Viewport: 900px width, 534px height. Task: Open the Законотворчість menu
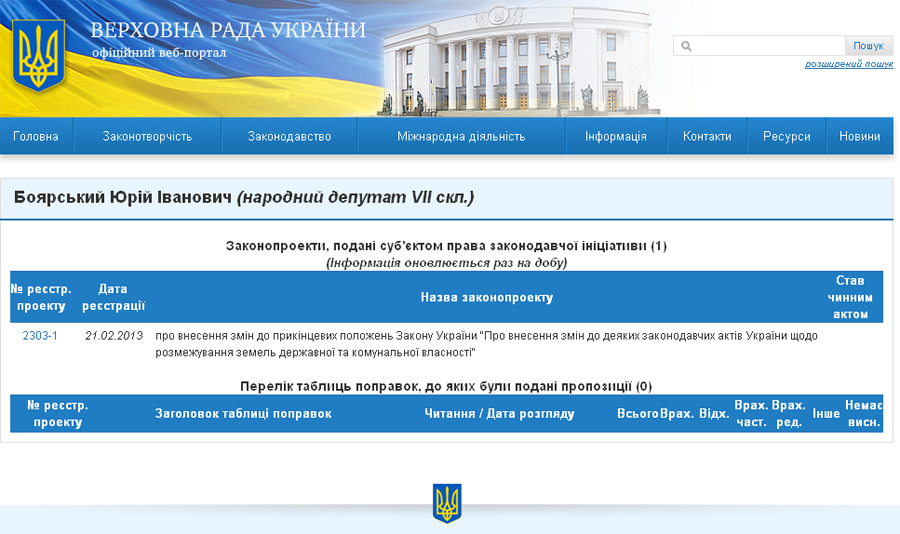pos(147,136)
